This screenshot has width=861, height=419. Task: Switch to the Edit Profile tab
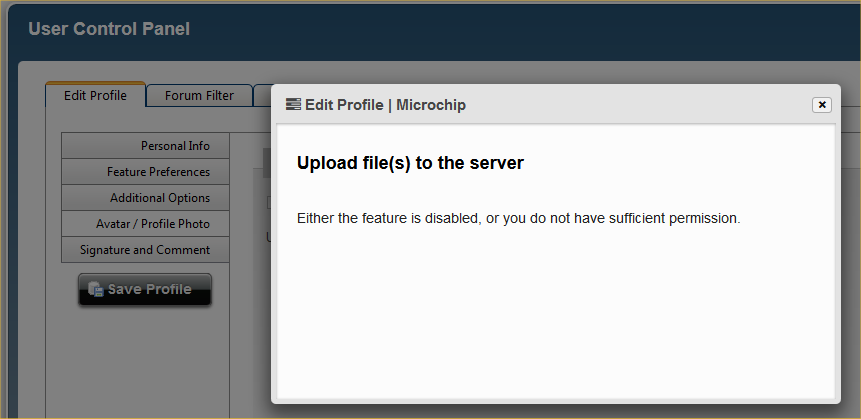click(95, 96)
